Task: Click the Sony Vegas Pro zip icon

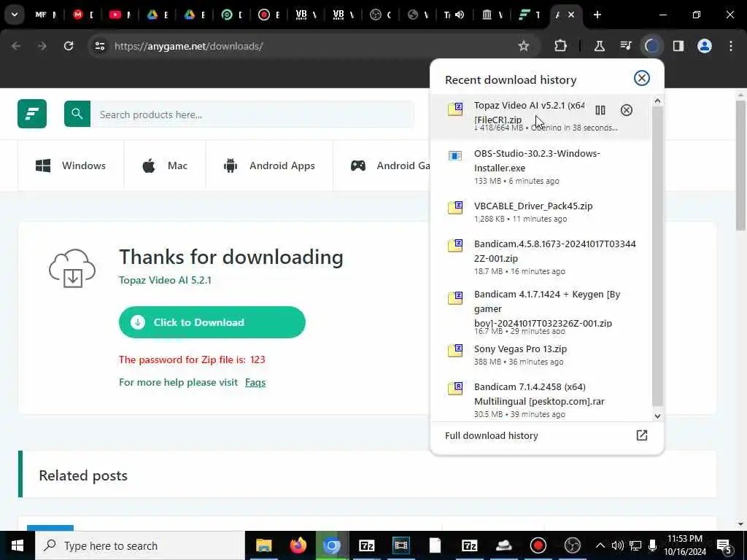Action: 455,351
